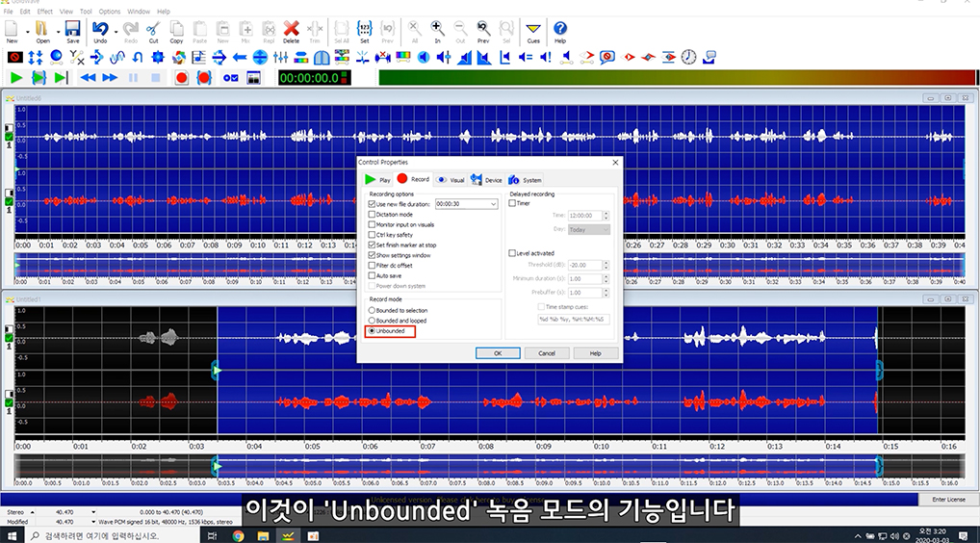Click the equalizer sliders effect icon
This screenshot has height=543, width=980.
click(281, 58)
